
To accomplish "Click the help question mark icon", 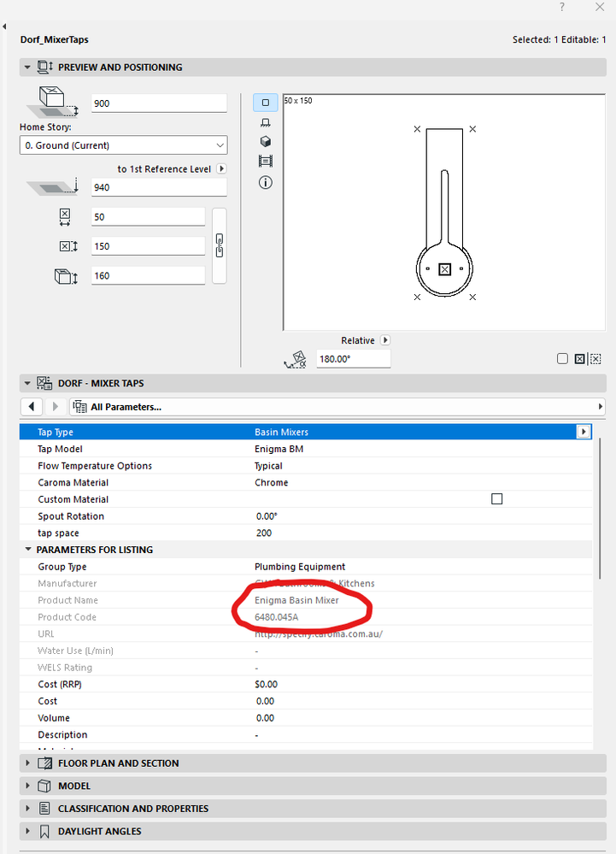I will coord(562,7).
